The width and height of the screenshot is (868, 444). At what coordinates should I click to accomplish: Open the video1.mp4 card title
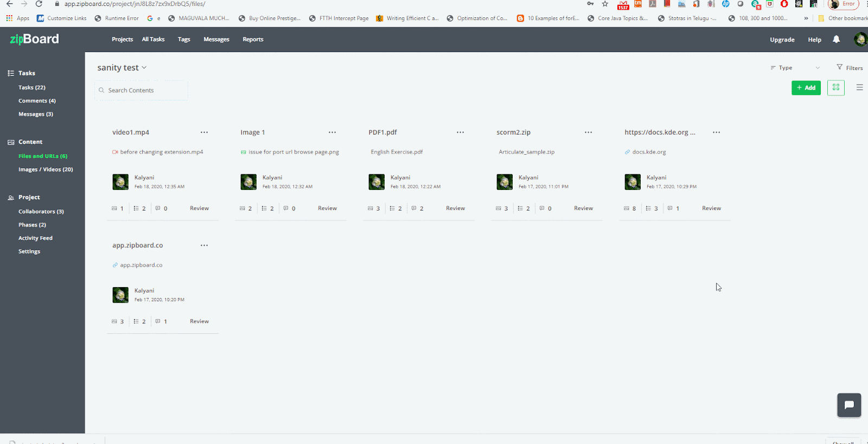131,132
